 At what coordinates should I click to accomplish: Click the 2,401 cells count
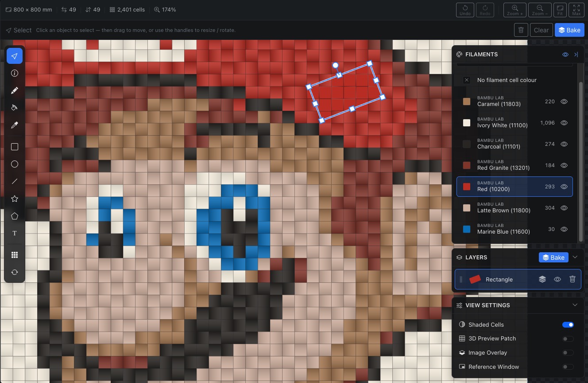pyautogui.click(x=127, y=9)
